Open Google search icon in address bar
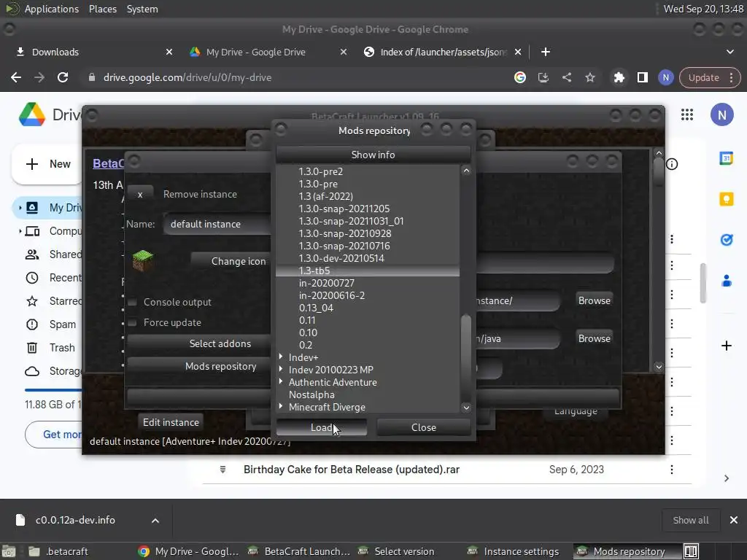Screen dimensions: 747x560 (519, 77)
